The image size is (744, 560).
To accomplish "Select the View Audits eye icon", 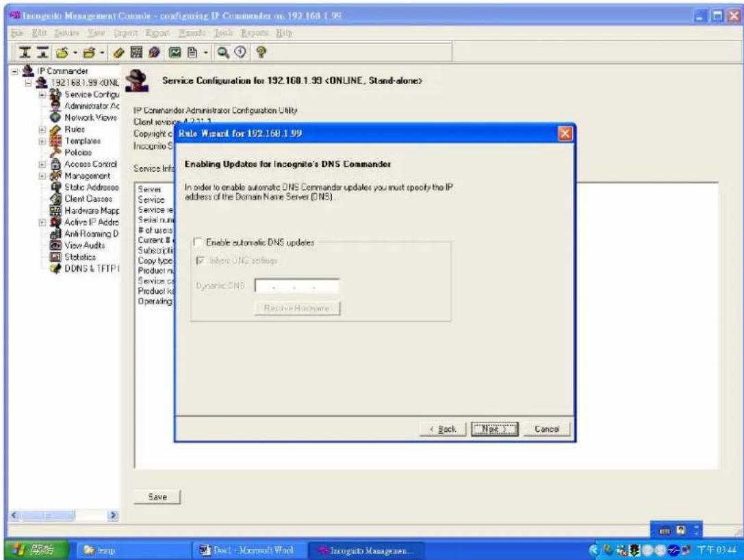I will coord(55,245).
